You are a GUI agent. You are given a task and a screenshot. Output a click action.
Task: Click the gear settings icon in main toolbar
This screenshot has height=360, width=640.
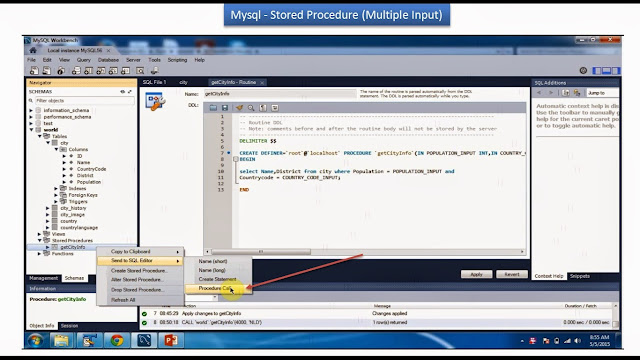point(583,71)
